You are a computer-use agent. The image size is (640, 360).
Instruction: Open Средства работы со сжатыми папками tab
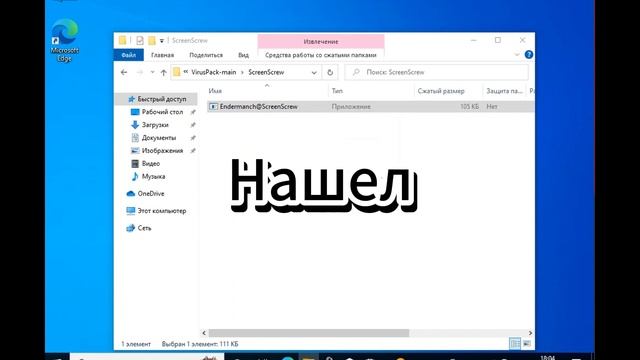[321, 55]
